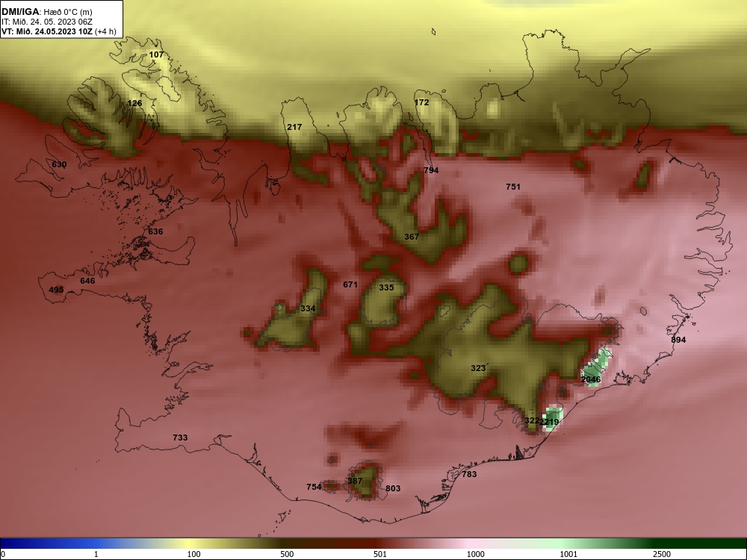747x560 pixels.
Task: Click the legend tick label 1
Action: 96,554
